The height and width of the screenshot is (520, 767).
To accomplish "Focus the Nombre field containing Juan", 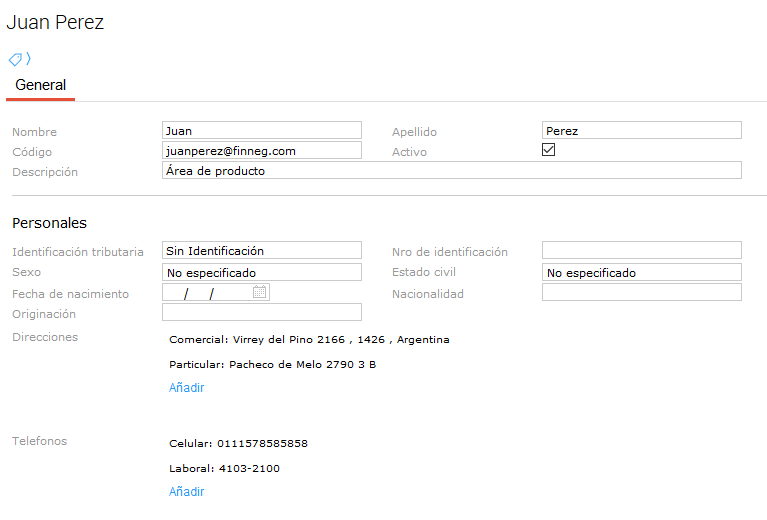I will [x=261, y=130].
